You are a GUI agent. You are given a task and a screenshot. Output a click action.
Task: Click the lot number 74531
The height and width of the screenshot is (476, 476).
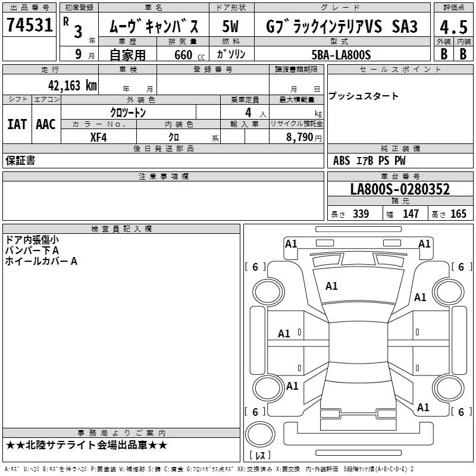point(29,25)
